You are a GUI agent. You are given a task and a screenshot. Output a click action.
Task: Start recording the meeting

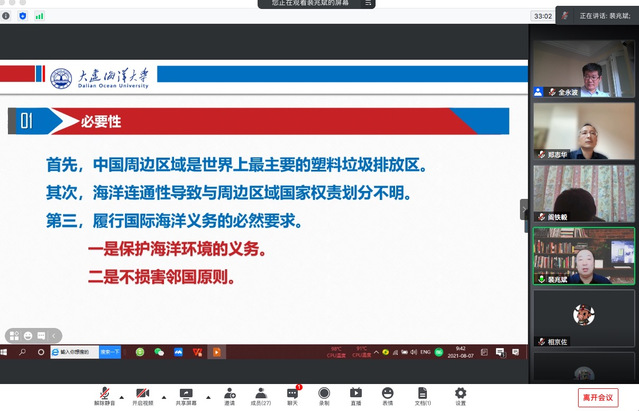click(x=324, y=392)
